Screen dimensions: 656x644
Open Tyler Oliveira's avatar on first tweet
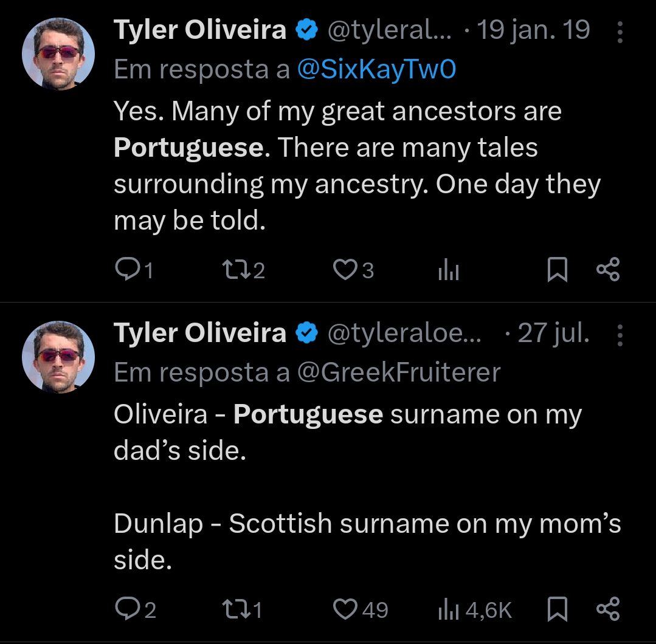[58, 54]
